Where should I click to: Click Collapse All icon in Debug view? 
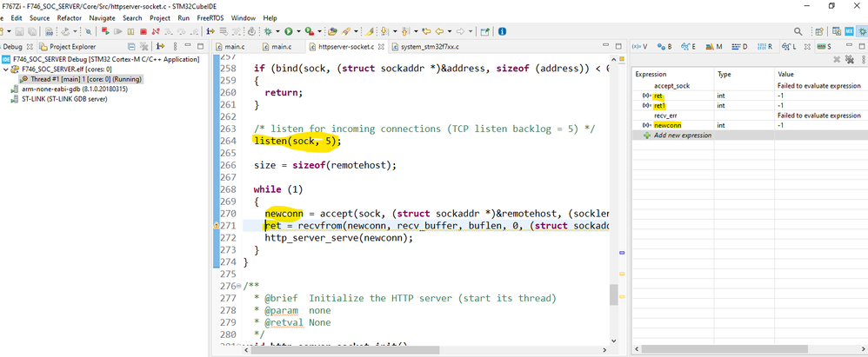[x=131, y=47]
